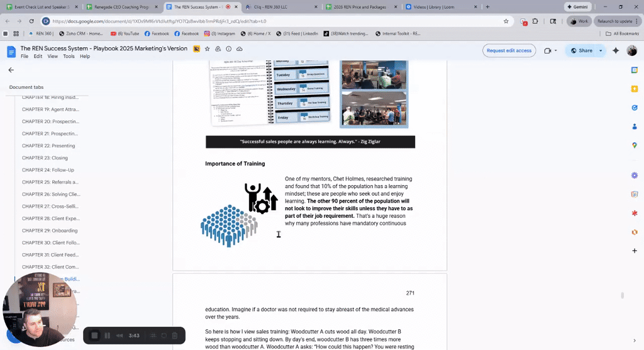The height and width of the screenshot is (350, 644).
Task: Go to CHAPTER 22: Presenting
Action: point(48,145)
